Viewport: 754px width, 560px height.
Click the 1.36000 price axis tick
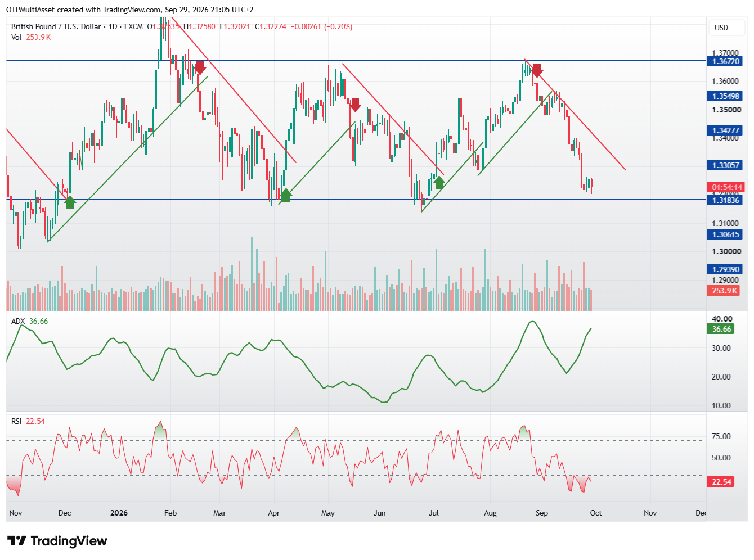tap(726, 81)
